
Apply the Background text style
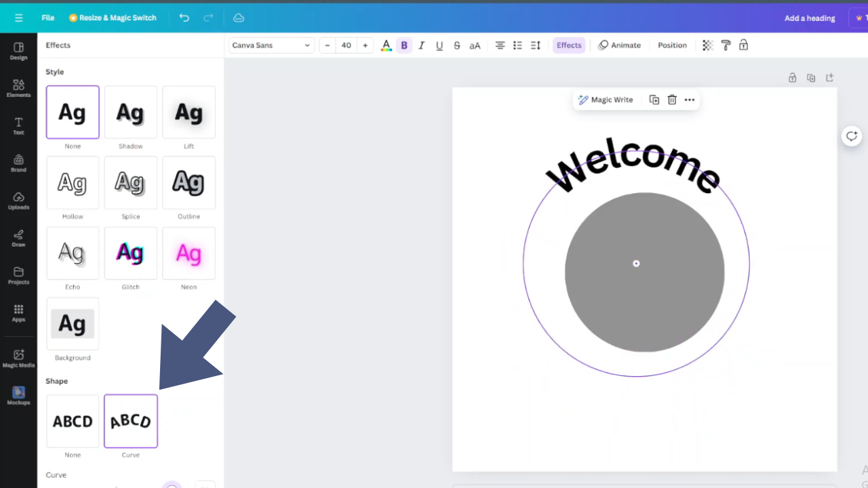pos(73,323)
